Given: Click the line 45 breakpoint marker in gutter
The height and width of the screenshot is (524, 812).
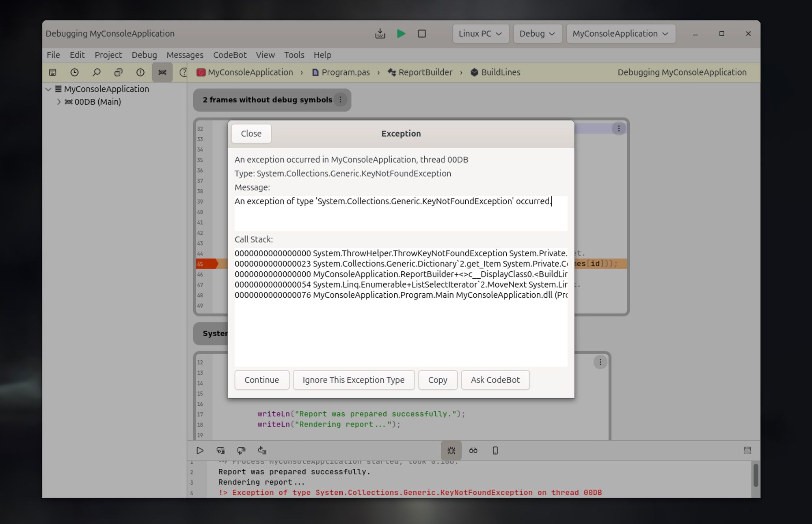Looking at the screenshot, I should tap(207, 264).
